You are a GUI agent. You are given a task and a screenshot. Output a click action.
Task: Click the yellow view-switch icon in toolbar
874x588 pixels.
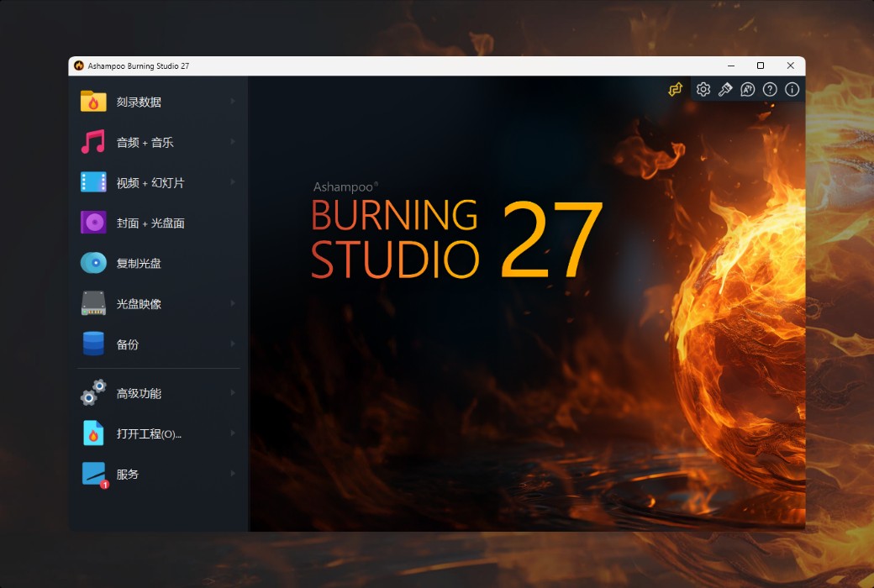coord(675,88)
